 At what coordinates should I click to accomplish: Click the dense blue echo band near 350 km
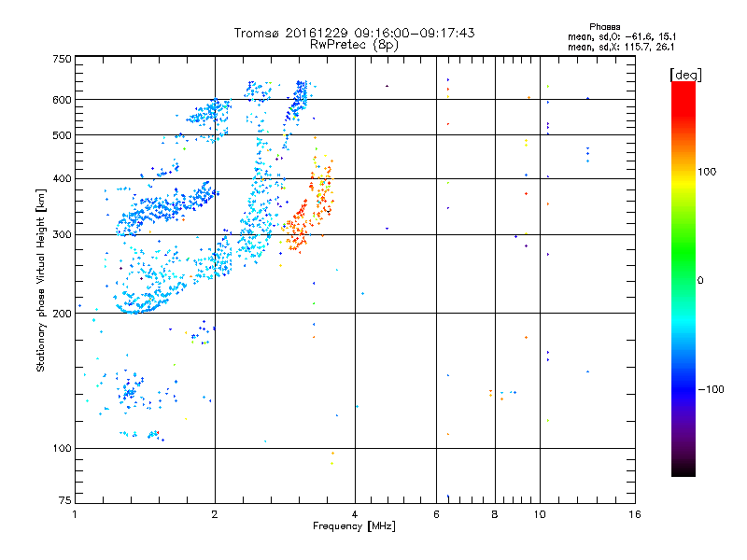(167, 207)
